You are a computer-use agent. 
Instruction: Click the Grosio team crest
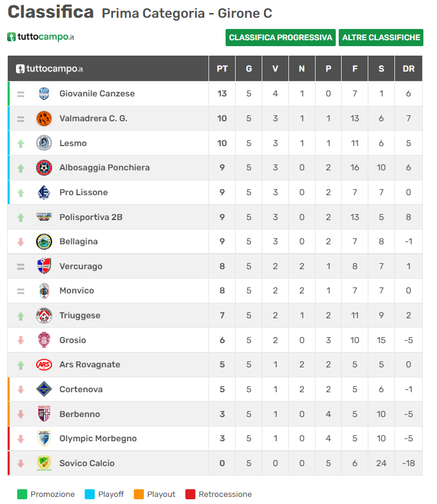click(44, 340)
